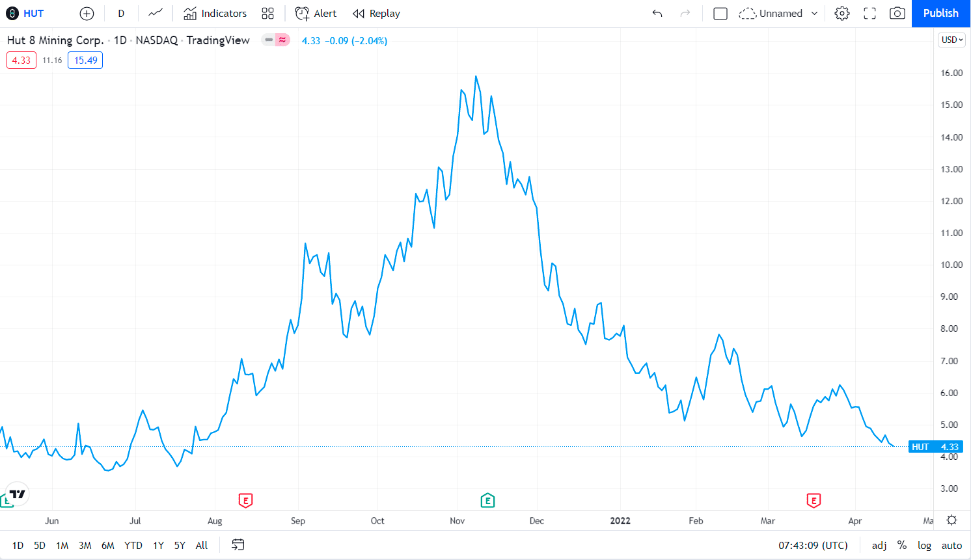Open the HUT symbol search

coord(25,13)
